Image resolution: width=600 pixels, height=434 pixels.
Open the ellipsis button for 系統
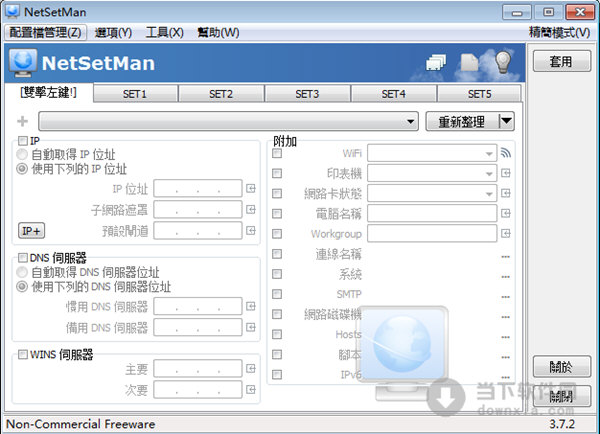tap(505, 276)
